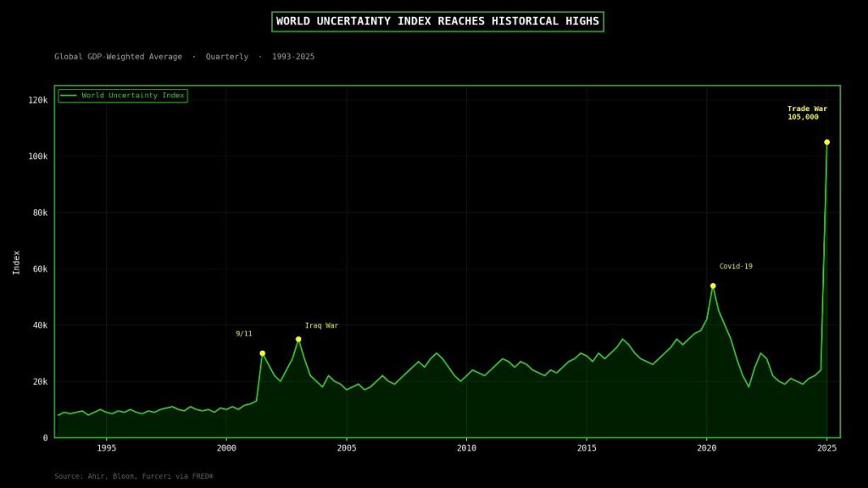Image resolution: width=868 pixels, height=488 pixels.
Task: Click the 'Trade War 105,000' annotation label
Action: click(806, 113)
